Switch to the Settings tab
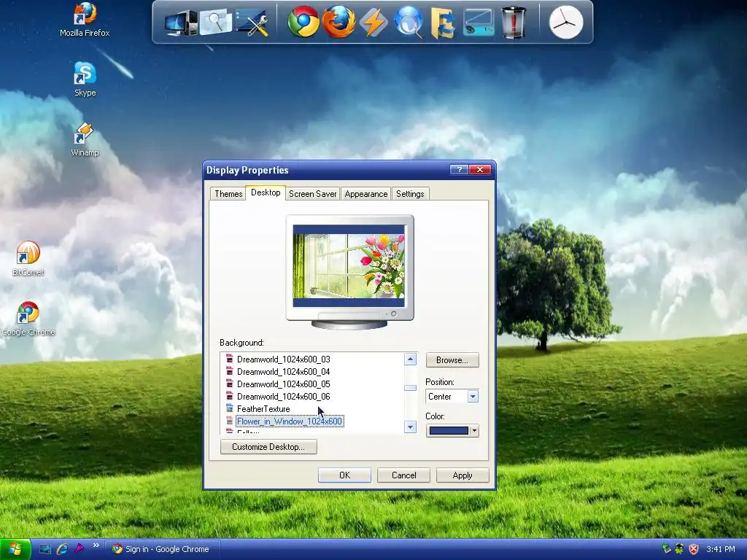Screen dimensions: 747x560 point(410,194)
